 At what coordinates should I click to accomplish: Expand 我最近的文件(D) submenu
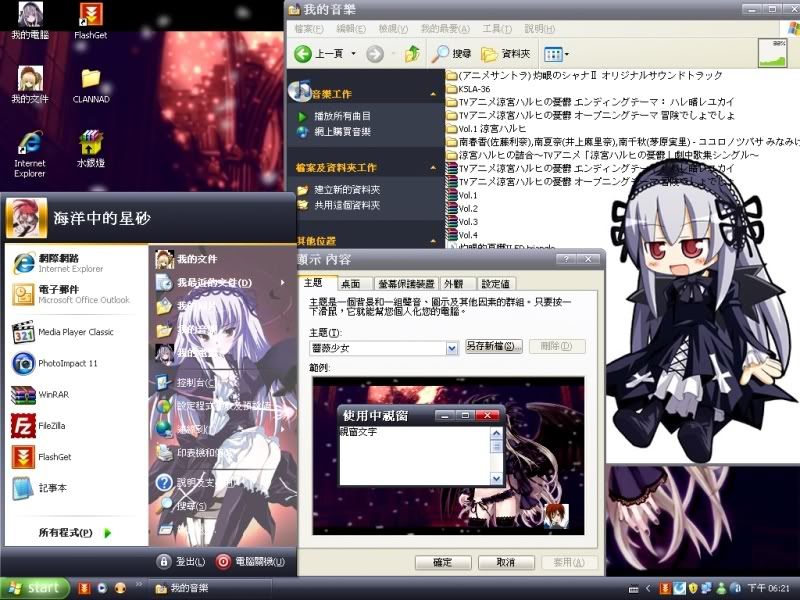pyautogui.click(x=221, y=282)
